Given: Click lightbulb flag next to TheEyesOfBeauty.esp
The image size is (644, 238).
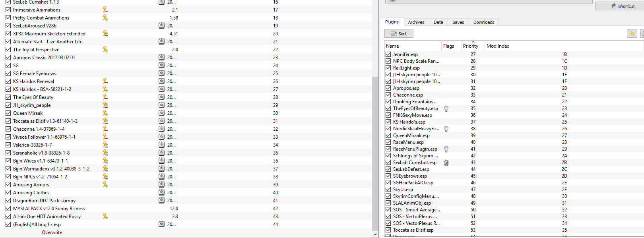Looking at the screenshot, I should [446, 108].
